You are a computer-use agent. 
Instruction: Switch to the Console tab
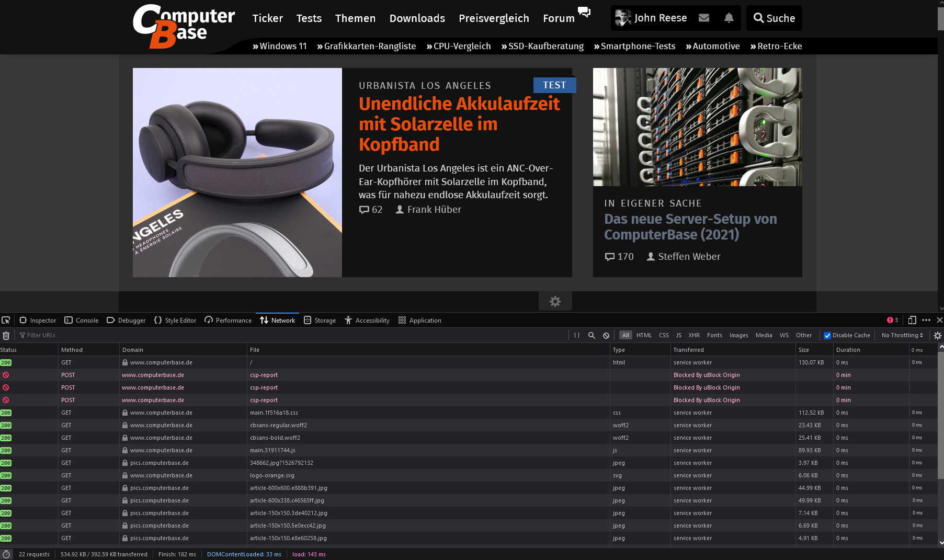click(x=82, y=320)
